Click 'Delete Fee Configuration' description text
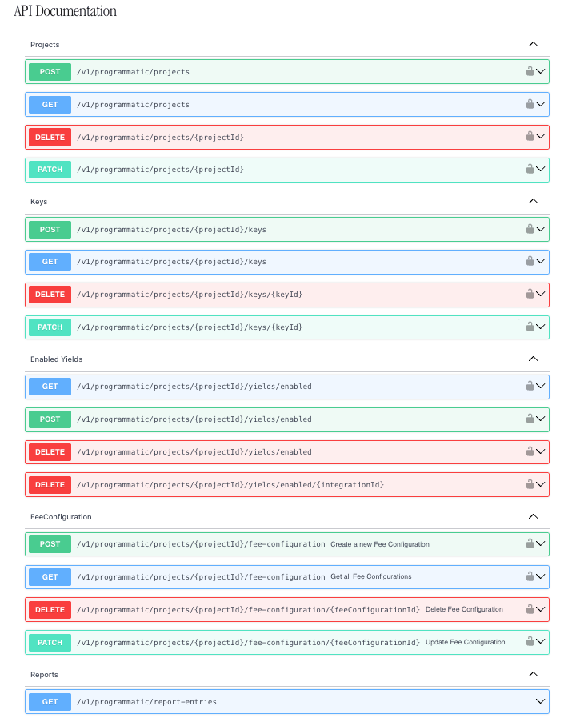The width and height of the screenshot is (588, 726). click(464, 609)
